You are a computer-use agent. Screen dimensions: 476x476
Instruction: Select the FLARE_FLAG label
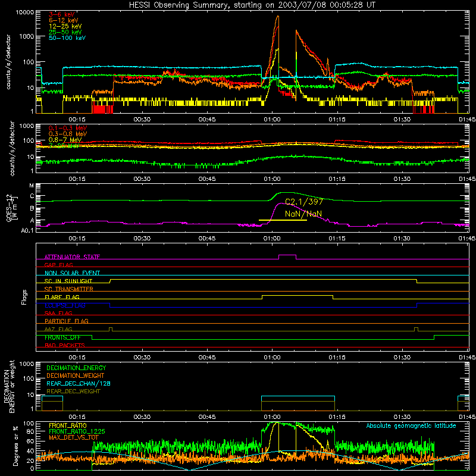62,297
